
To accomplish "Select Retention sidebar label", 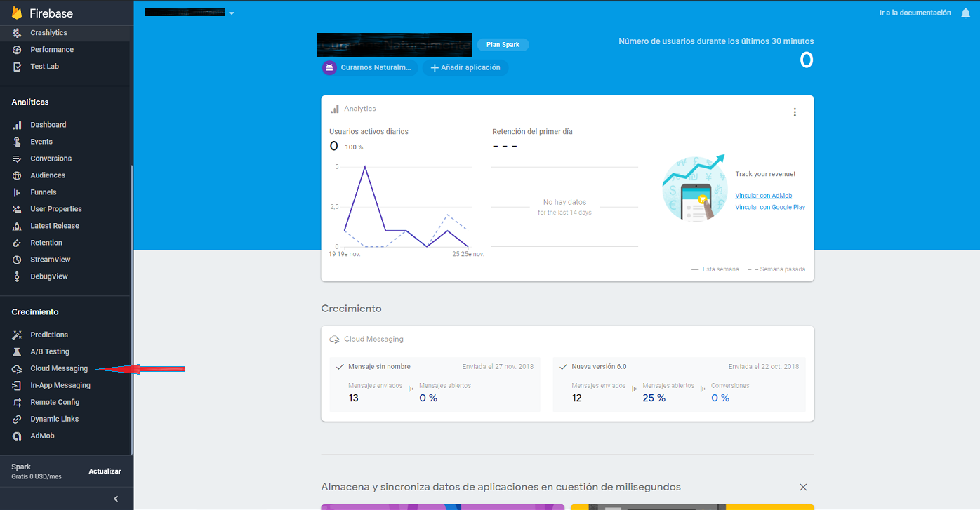I will pos(46,243).
